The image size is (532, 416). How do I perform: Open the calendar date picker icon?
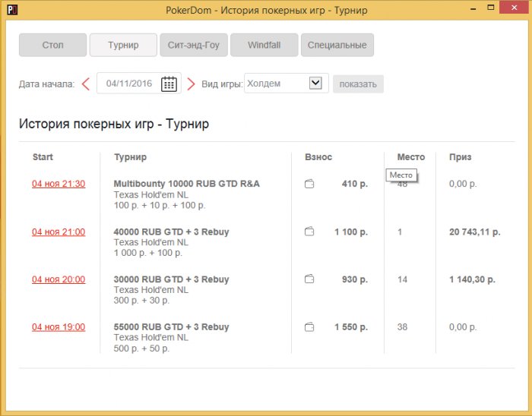point(169,84)
